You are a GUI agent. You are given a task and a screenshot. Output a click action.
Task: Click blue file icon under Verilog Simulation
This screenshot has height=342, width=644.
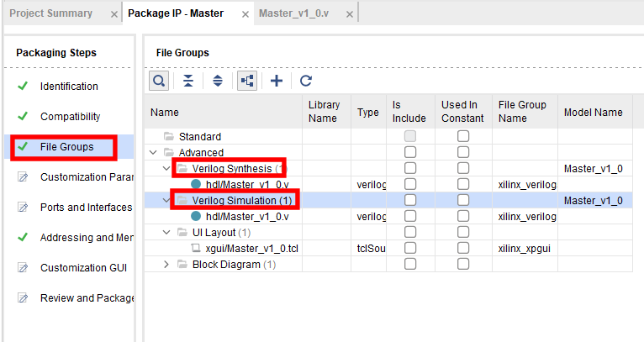(196, 216)
